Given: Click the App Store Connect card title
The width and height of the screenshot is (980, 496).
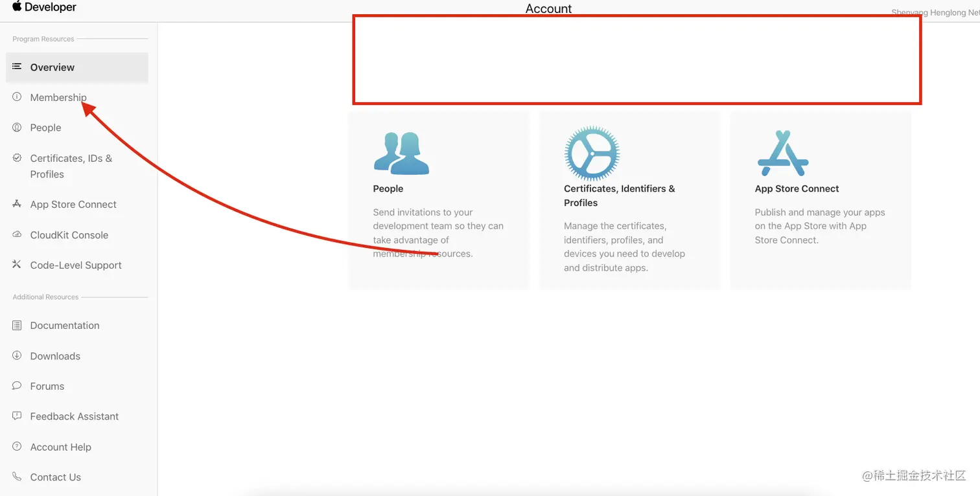Looking at the screenshot, I should coord(797,188).
